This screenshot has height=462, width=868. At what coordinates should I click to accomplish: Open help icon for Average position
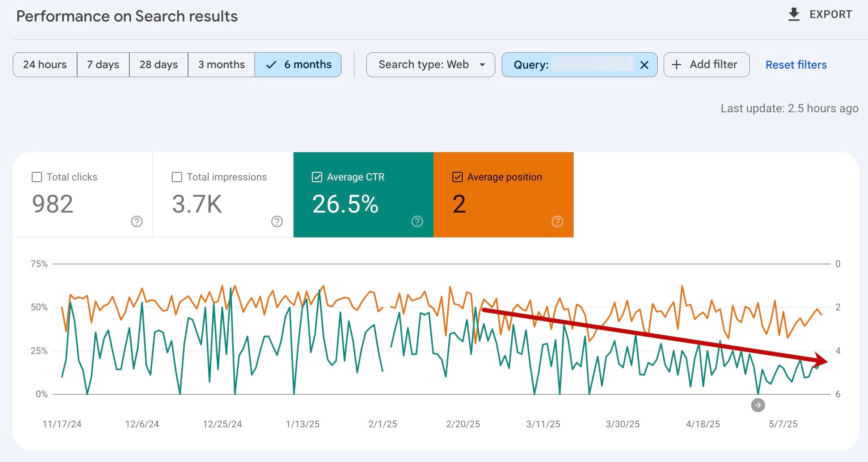pyautogui.click(x=557, y=222)
